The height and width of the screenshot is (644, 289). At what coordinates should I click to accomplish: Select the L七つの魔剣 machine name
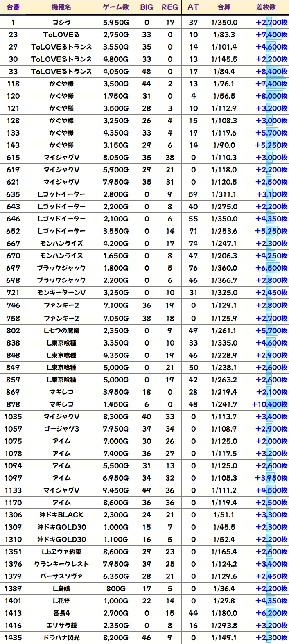click(61, 330)
